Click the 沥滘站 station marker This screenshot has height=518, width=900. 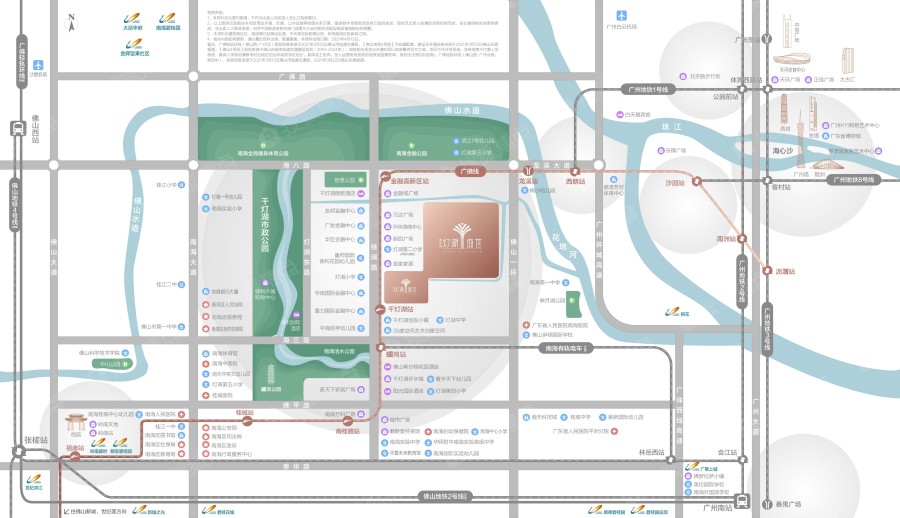click(767, 270)
